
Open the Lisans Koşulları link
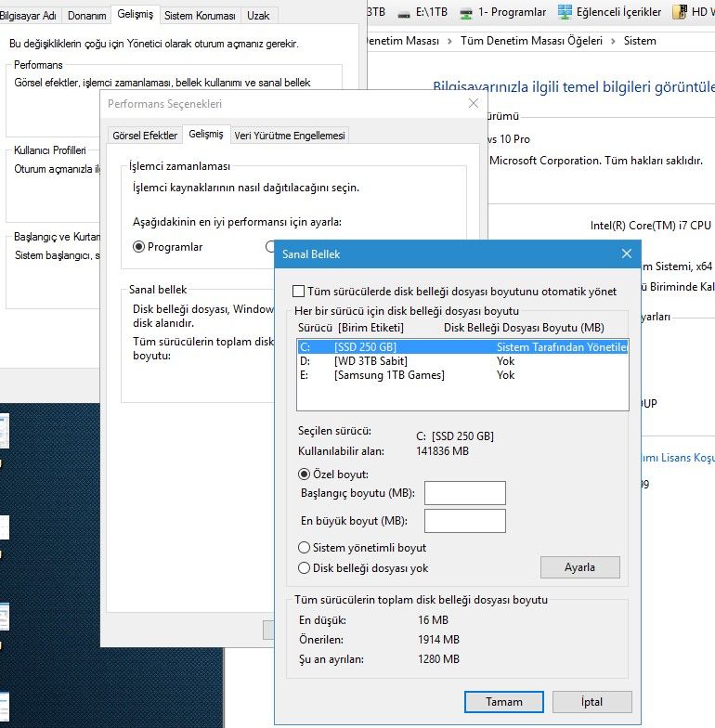pyautogui.click(x=678, y=457)
